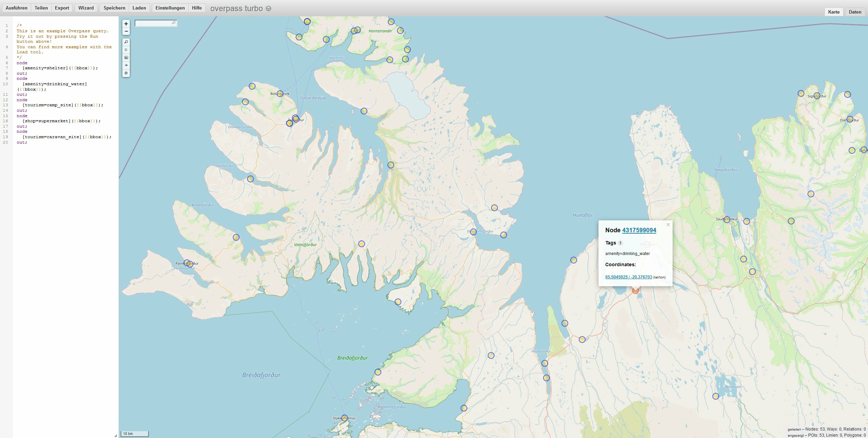This screenshot has height=438, width=868.
Task: Click the coordinates link in popup
Action: [628, 277]
